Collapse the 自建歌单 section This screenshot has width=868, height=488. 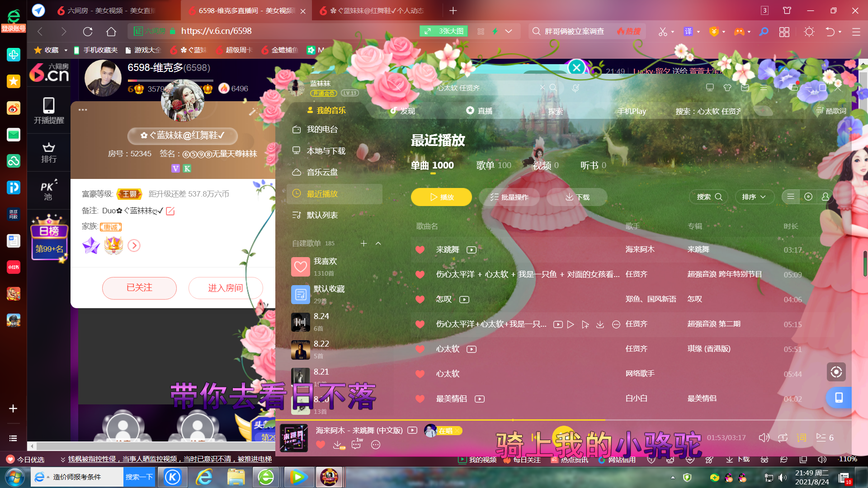coord(378,244)
